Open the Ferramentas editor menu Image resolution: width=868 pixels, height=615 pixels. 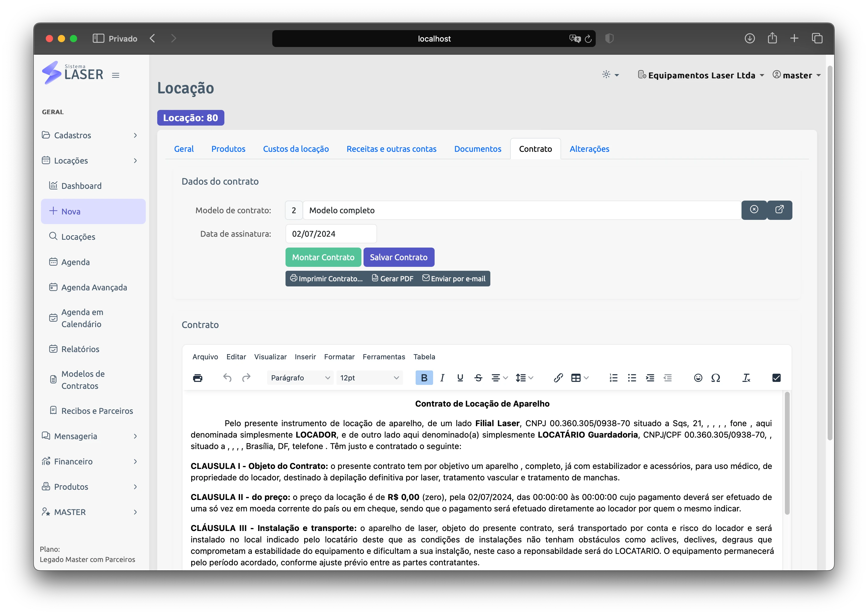point(384,357)
